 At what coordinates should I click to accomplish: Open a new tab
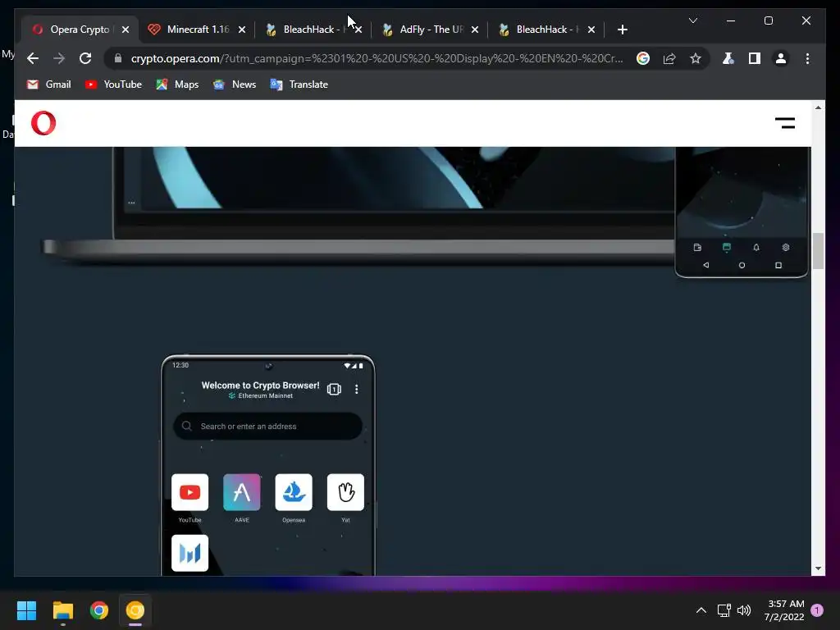coord(622,30)
